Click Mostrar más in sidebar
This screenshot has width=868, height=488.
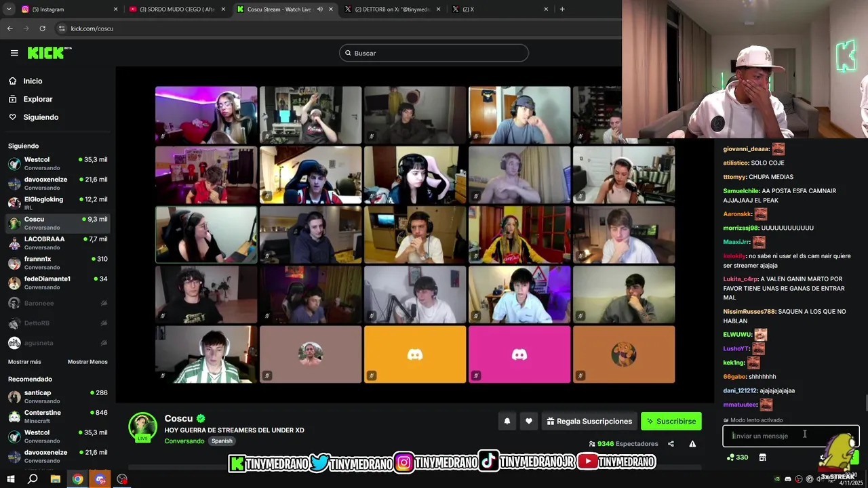point(24,362)
